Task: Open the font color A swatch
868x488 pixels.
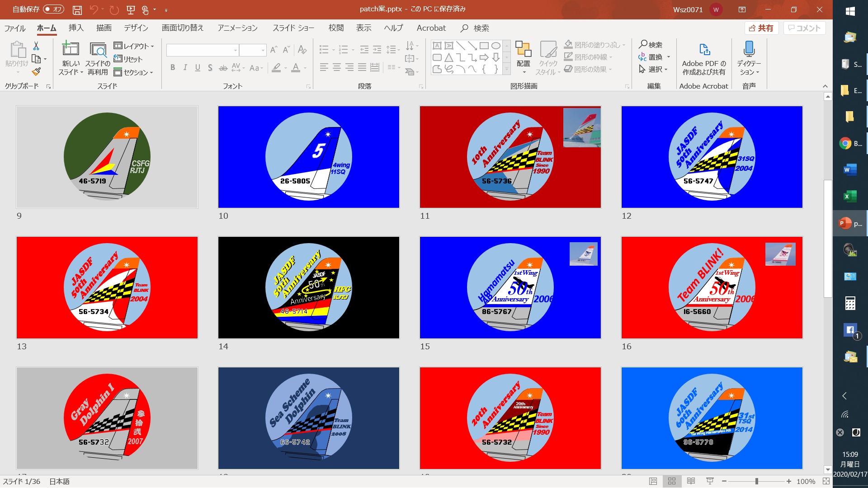Action: pyautogui.click(x=296, y=68)
